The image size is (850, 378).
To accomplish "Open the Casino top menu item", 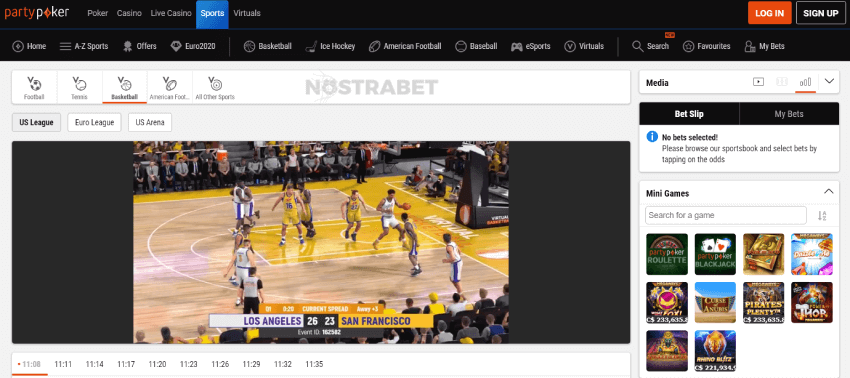I will (129, 13).
